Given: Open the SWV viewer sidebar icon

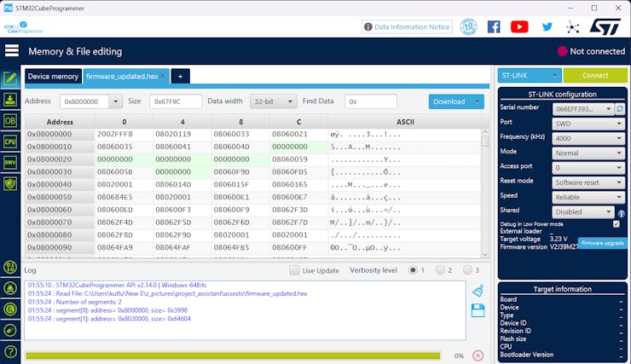Looking at the screenshot, I should [x=10, y=163].
